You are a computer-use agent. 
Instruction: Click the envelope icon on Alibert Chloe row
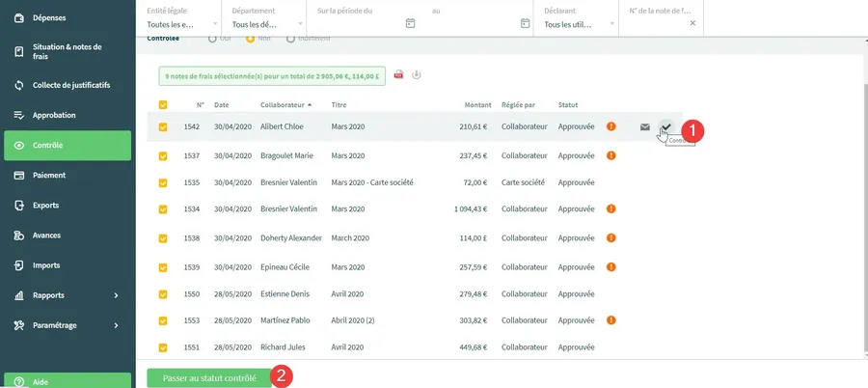(644, 127)
